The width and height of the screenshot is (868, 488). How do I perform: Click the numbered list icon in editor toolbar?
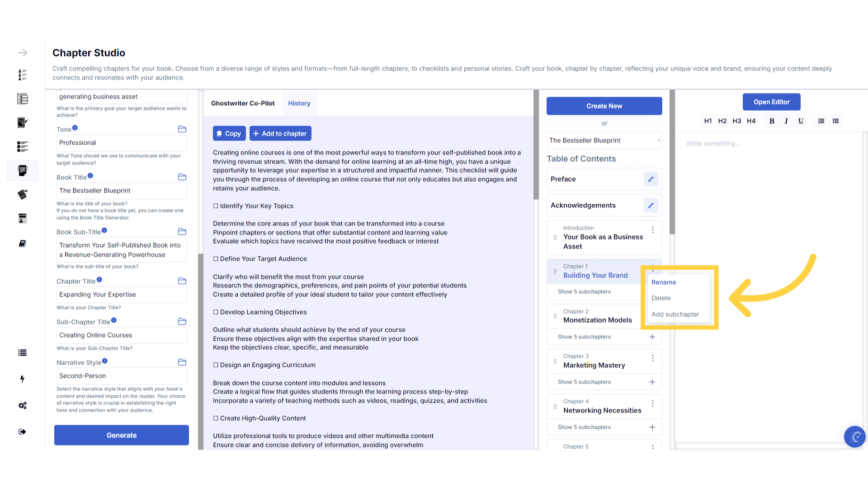click(x=821, y=121)
